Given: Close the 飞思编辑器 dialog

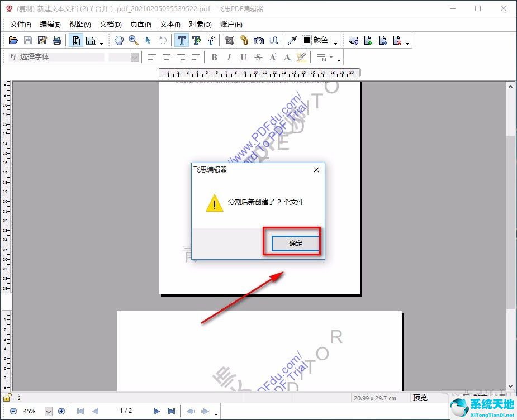Looking at the screenshot, I should pos(316,170).
